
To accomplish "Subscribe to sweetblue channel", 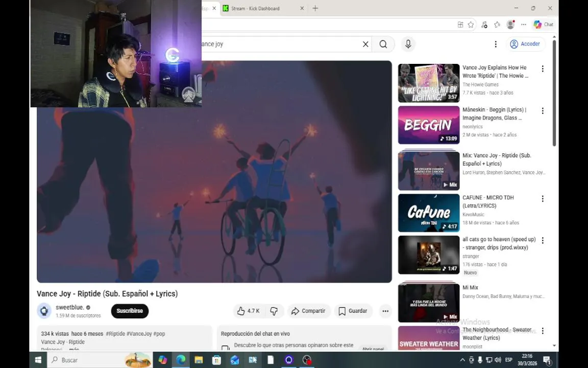I will (130, 311).
